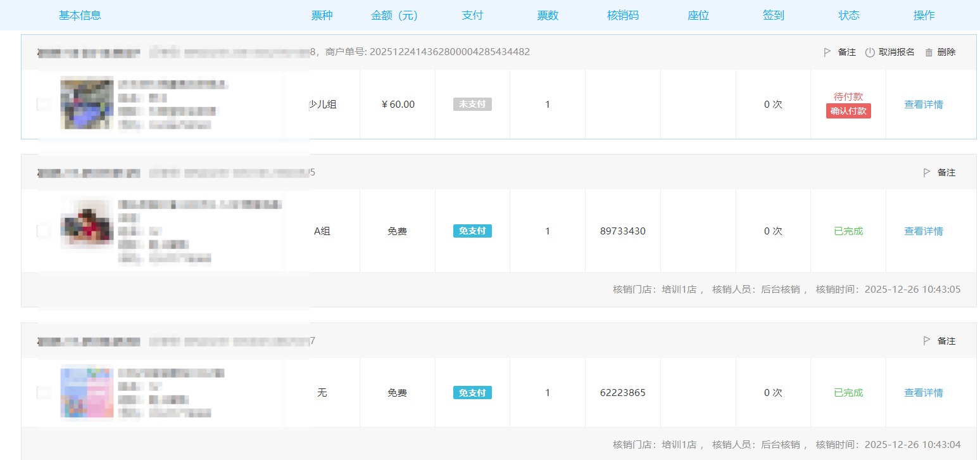Click the 备注 flag icon on the A组 order
980x460 pixels.
tap(927, 172)
